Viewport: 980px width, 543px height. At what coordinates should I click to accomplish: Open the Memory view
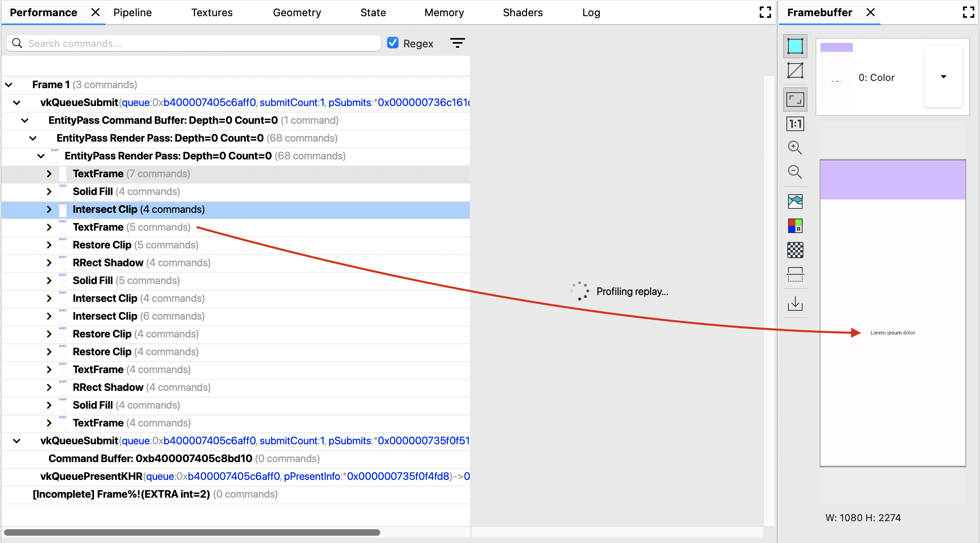pos(444,12)
